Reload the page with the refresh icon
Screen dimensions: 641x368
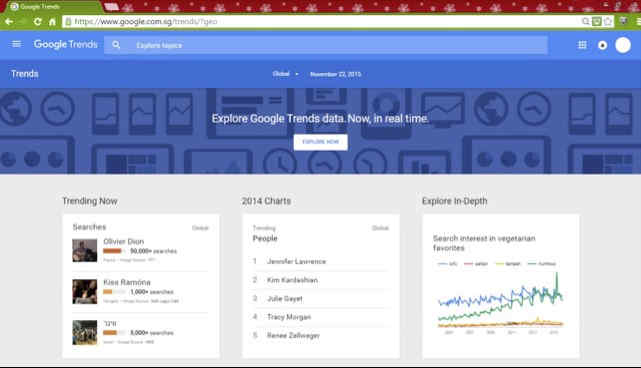(x=38, y=21)
